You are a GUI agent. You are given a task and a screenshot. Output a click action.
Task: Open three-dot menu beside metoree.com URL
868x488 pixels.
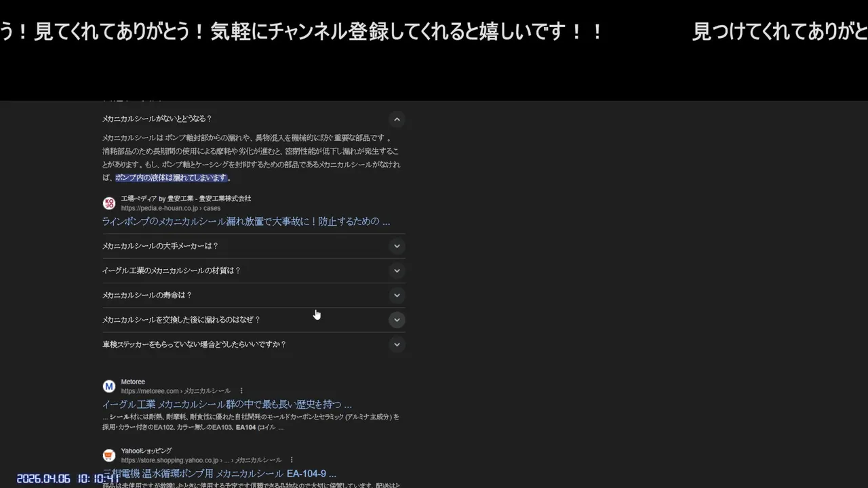click(x=241, y=391)
